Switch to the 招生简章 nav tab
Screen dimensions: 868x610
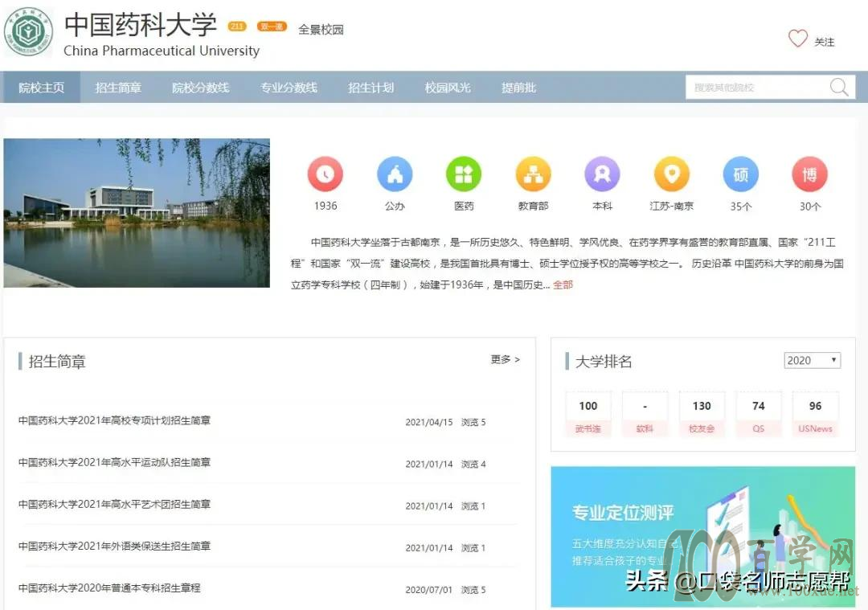coord(118,88)
